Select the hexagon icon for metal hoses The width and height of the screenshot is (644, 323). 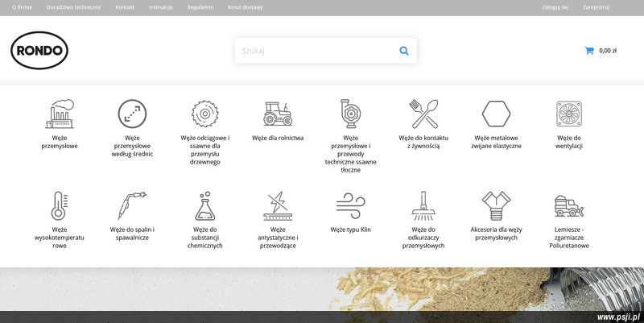[x=496, y=114]
